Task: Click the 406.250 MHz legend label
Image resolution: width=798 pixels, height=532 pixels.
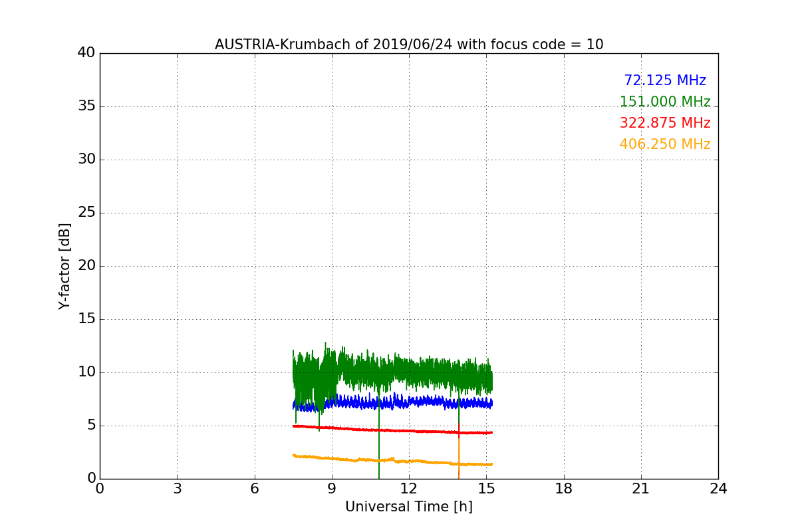Action: coord(665,144)
